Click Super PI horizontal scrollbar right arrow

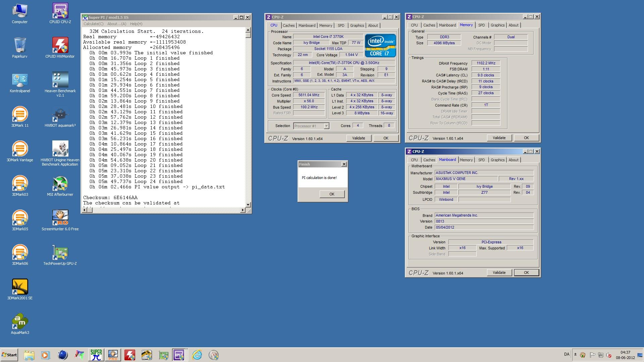[x=243, y=210]
